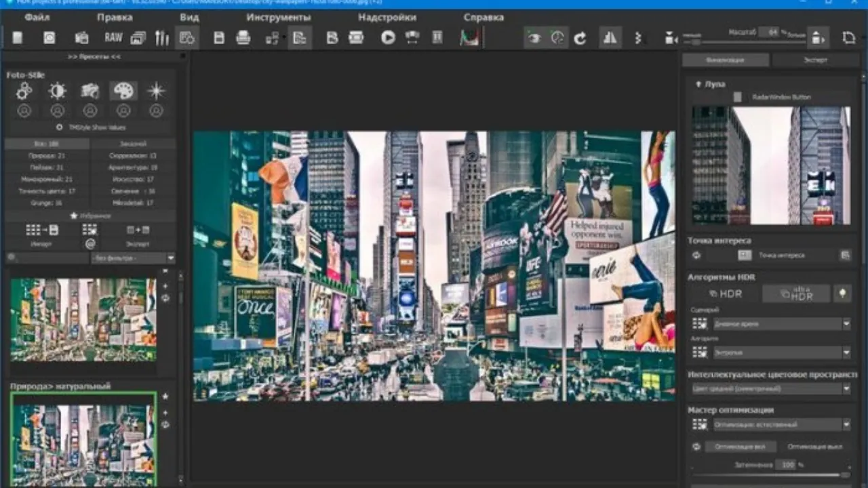Open the Инструменты menu
The image size is (868, 488).
click(278, 17)
